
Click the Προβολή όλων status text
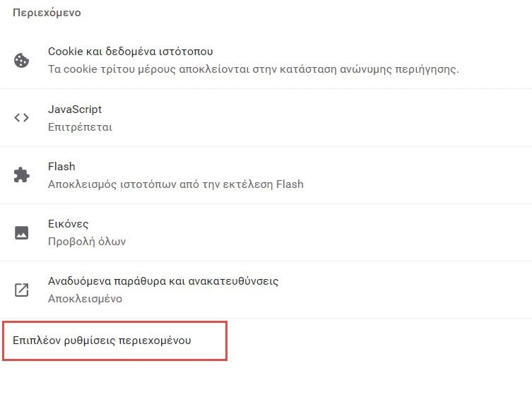coord(87,242)
